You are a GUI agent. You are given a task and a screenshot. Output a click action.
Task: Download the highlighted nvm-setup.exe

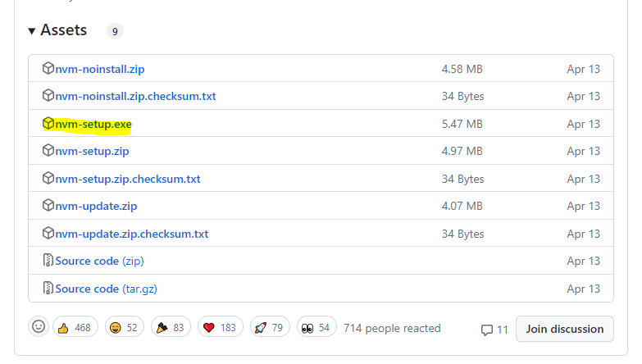pos(93,124)
